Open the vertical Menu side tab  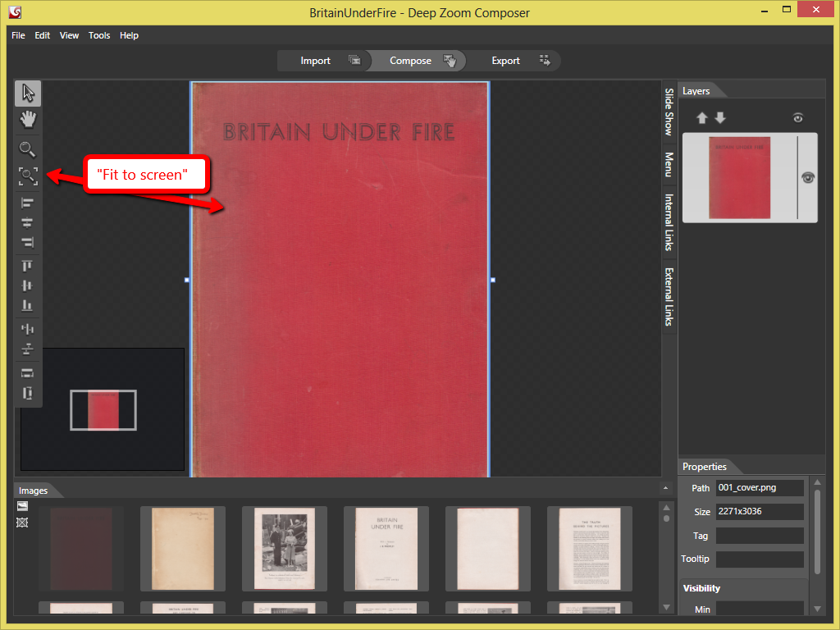click(669, 164)
